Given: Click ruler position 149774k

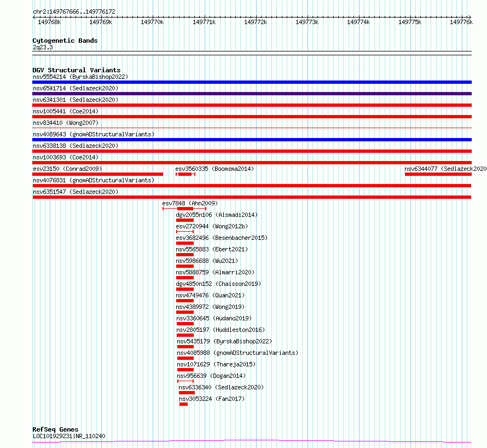Looking at the screenshot, I should point(358,22).
